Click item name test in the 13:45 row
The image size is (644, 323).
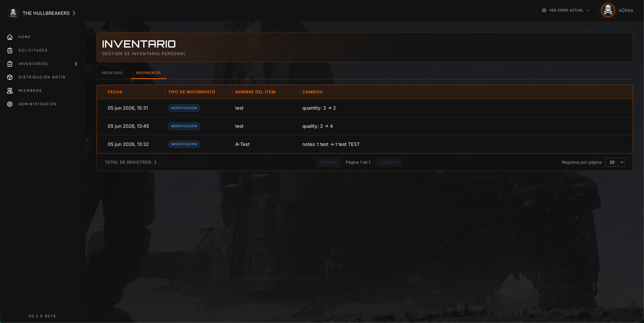click(x=239, y=126)
